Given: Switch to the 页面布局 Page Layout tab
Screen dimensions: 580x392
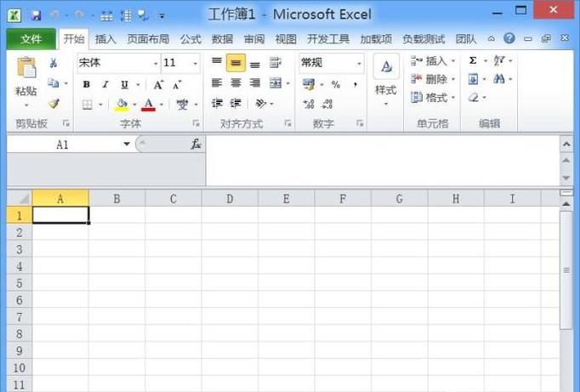Looking at the screenshot, I should [x=148, y=39].
